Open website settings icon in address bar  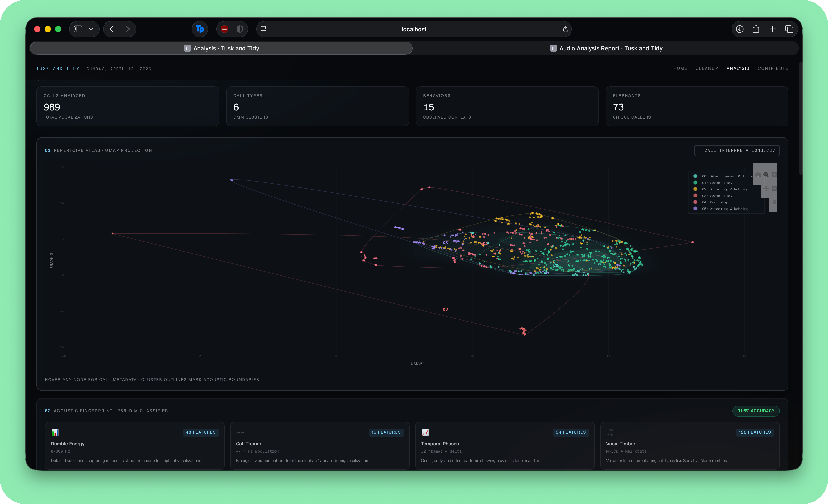(x=263, y=29)
